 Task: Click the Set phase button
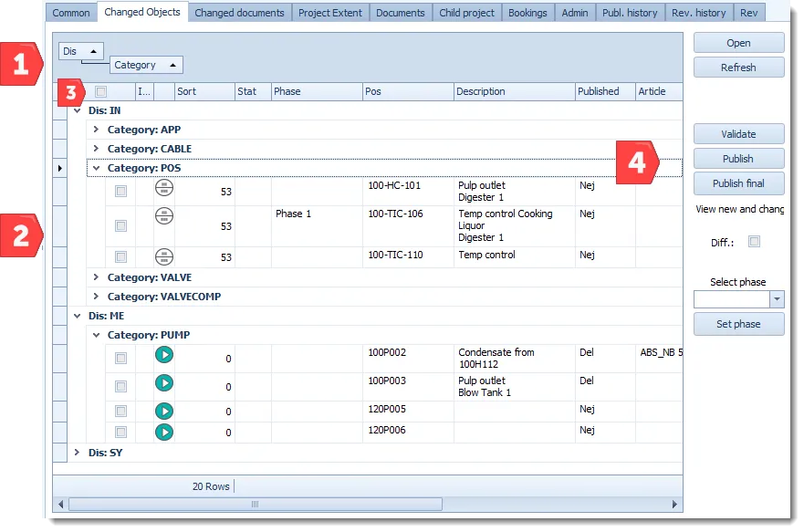739,324
